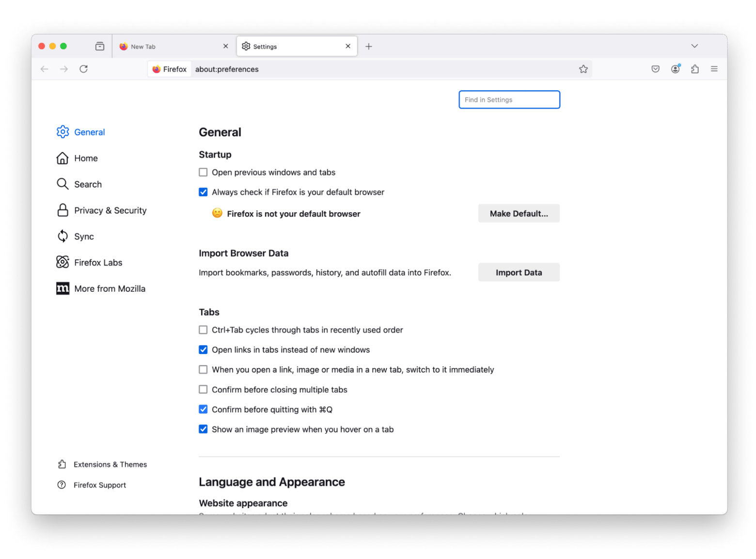756x559 pixels.
Task: Enable switch to new tab immediately option
Action: point(203,370)
